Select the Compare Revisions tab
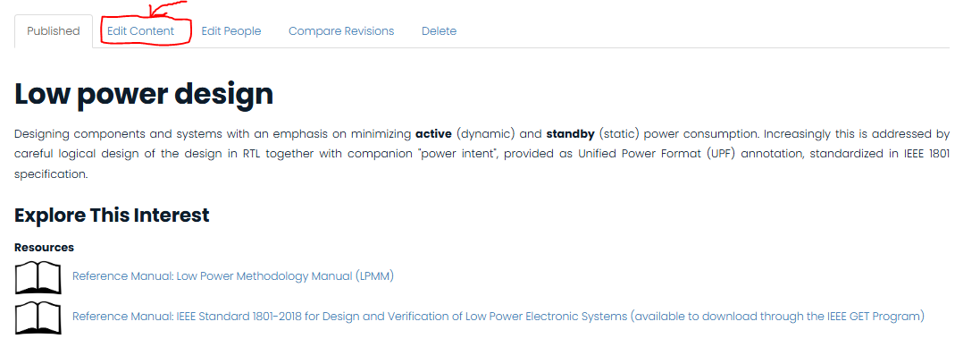980x347 pixels. 341,31
